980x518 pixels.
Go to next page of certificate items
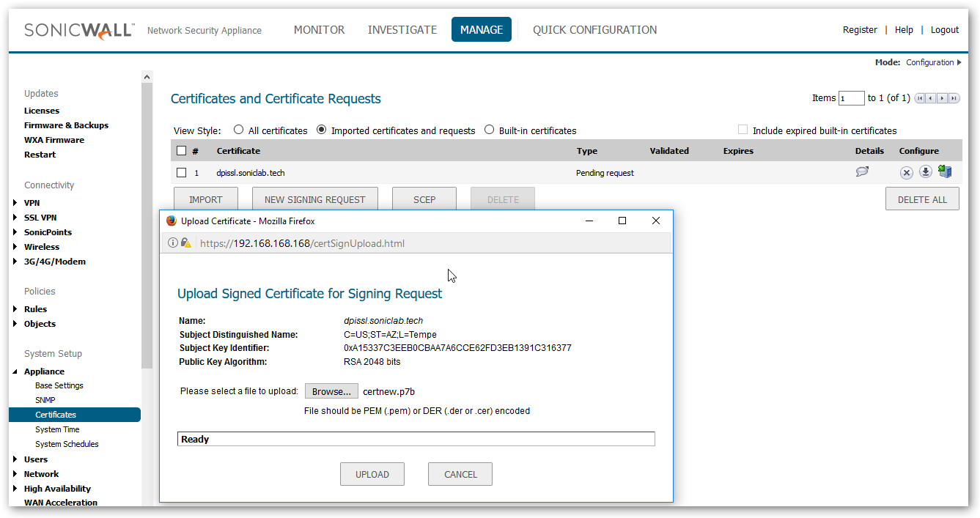(x=943, y=98)
